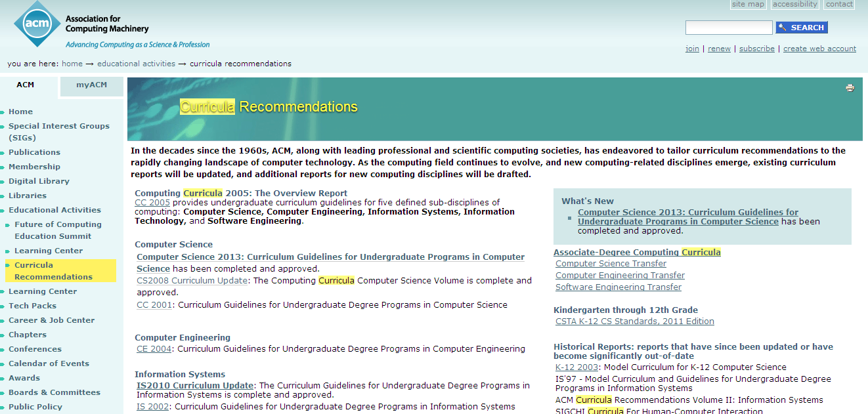
Task: Open Computer Science 2013 link in What's New
Action: pos(688,217)
